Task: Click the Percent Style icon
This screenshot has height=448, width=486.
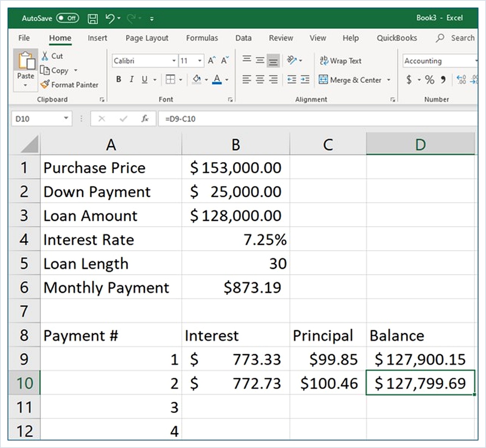Action: (429, 79)
